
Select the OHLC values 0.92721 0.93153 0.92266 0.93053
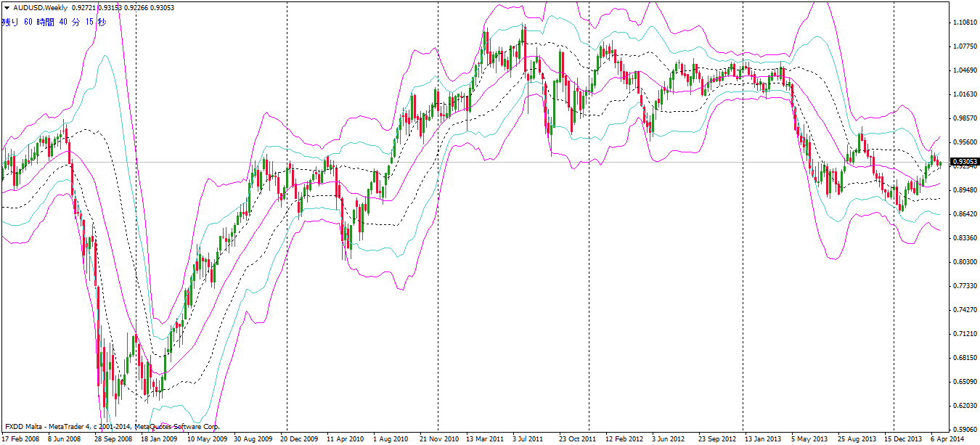pos(123,7)
